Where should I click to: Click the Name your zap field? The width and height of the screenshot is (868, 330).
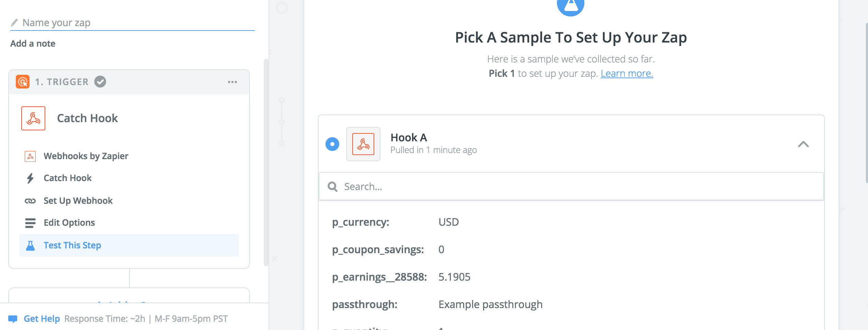137,23
